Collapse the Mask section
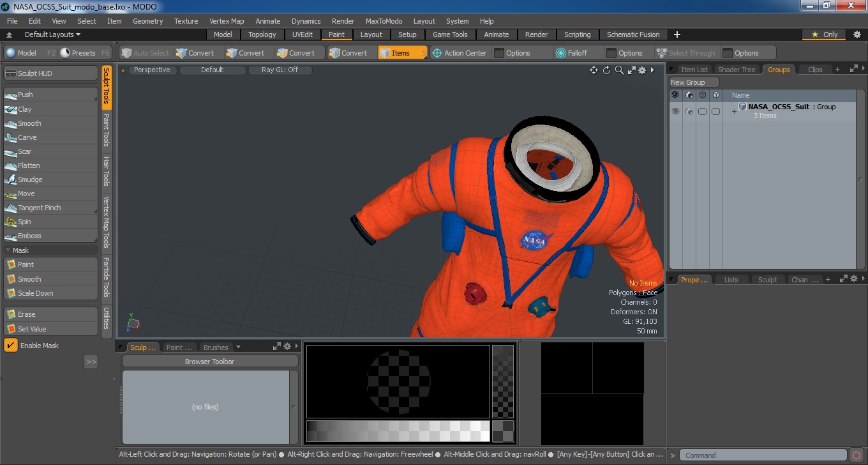868x465 pixels. [x=8, y=250]
